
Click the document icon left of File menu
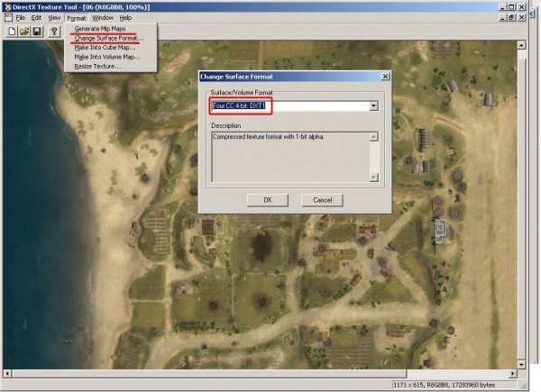[x=8, y=17]
